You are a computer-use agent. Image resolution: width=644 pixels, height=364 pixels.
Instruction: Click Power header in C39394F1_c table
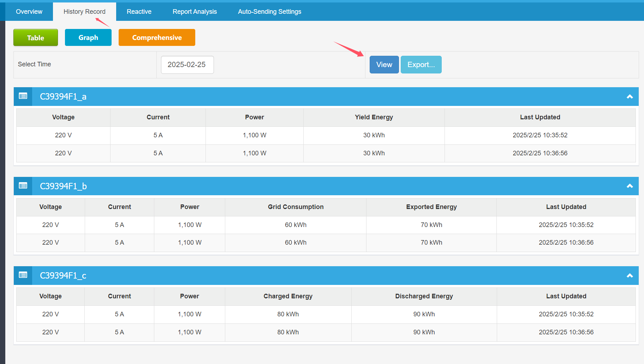click(190, 296)
